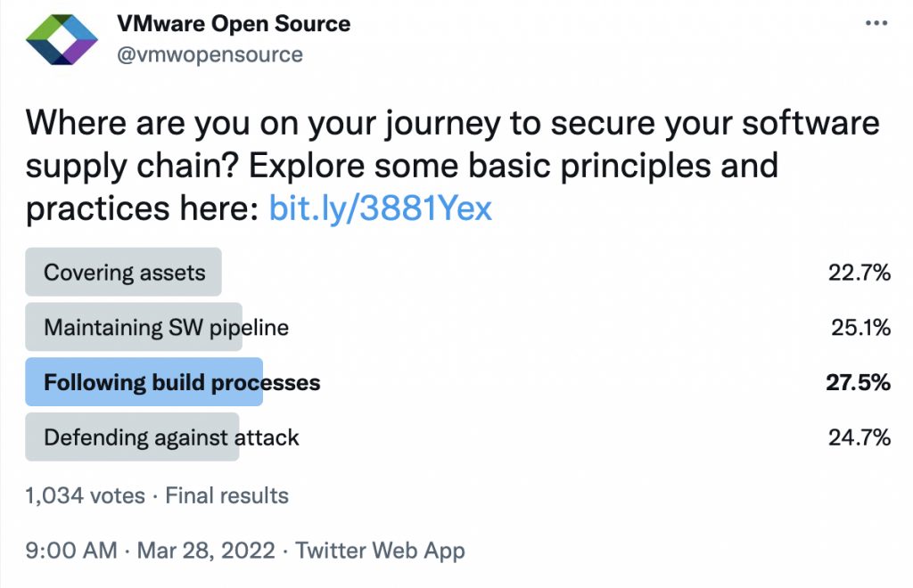Open the bit.ly/3881Yex link
The height and width of the screenshot is (588, 913).
tap(381, 209)
